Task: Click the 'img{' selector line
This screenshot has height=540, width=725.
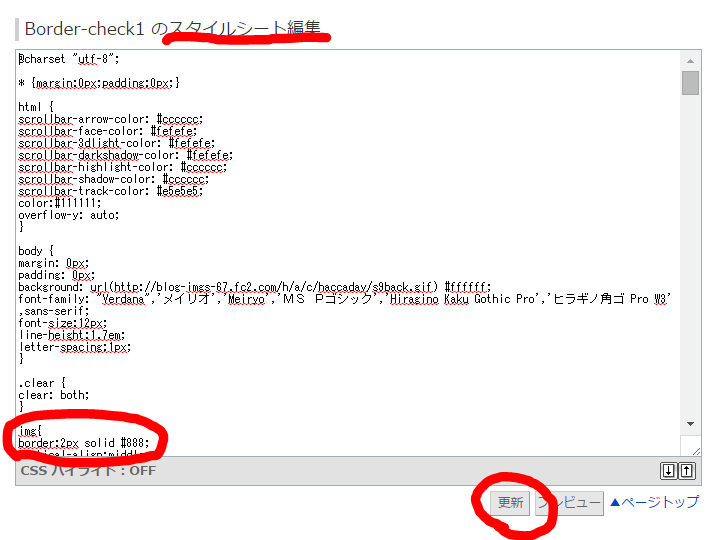Action: [x=30, y=431]
